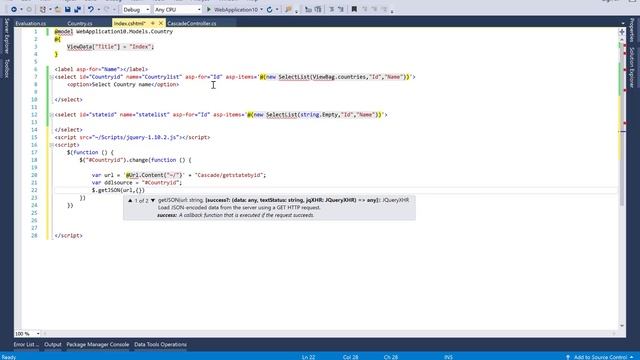This screenshot has height=360, width=640.
Task: Click the closing '</script>' tag on line 28
Action: (69, 236)
